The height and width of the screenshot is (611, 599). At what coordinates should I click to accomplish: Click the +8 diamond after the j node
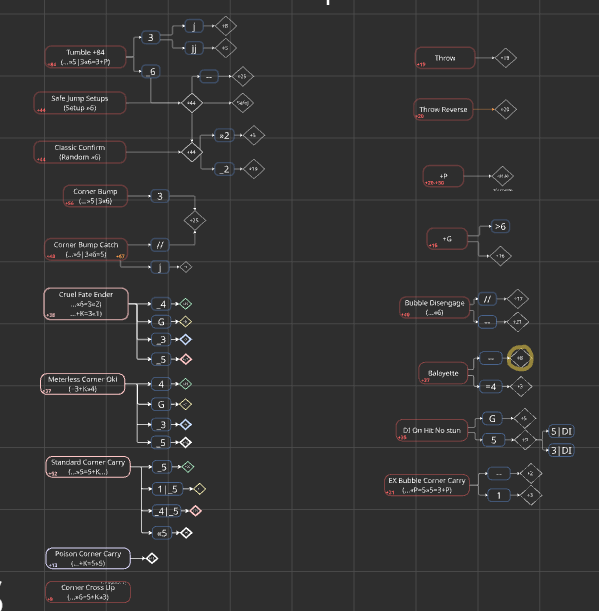click(226, 26)
